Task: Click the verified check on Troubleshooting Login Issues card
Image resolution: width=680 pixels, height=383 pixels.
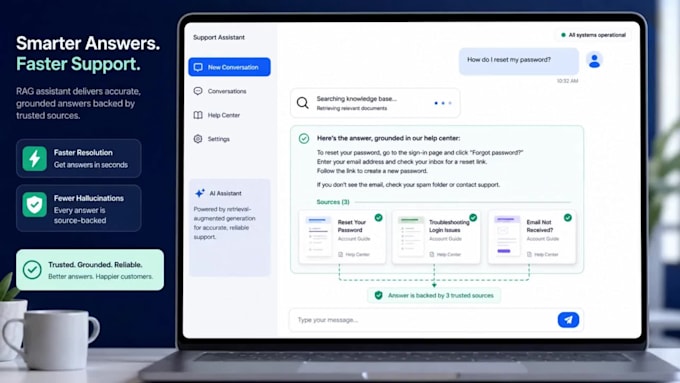Action: pyautogui.click(x=473, y=217)
